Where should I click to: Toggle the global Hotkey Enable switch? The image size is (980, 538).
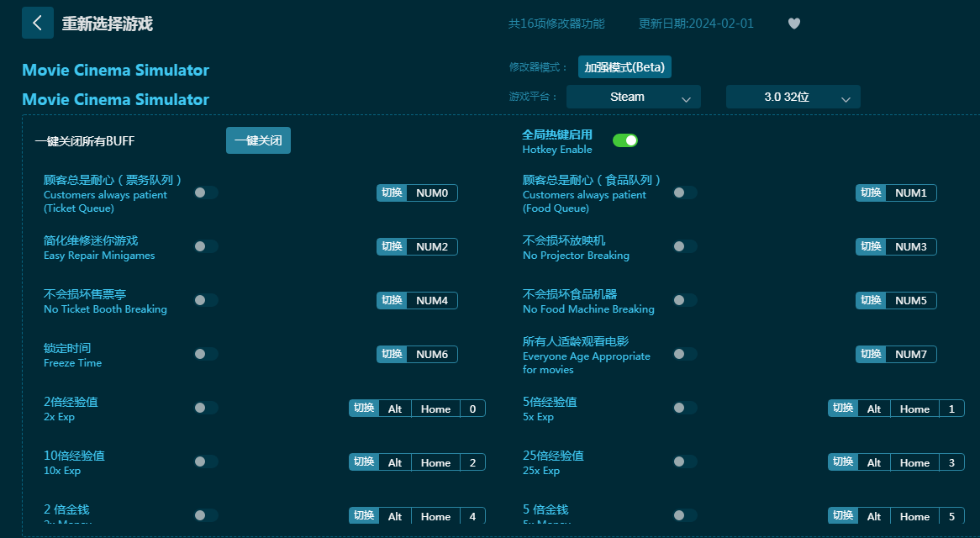(x=624, y=140)
